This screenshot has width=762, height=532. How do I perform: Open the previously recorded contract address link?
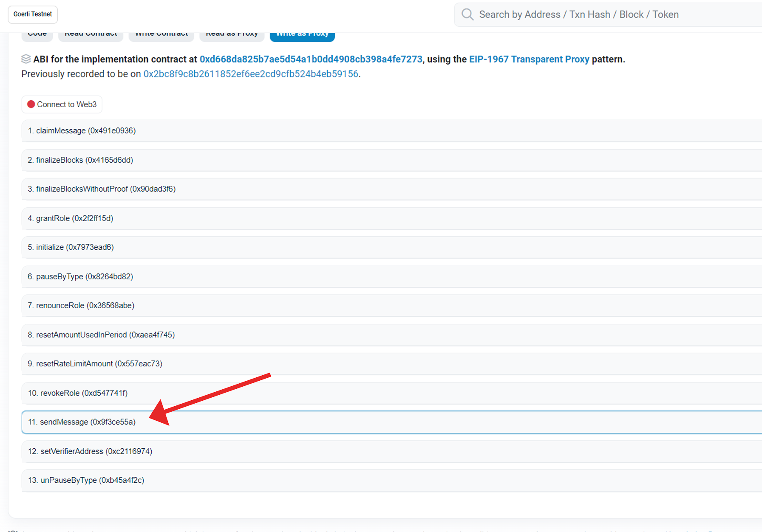click(x=251, y=74)
